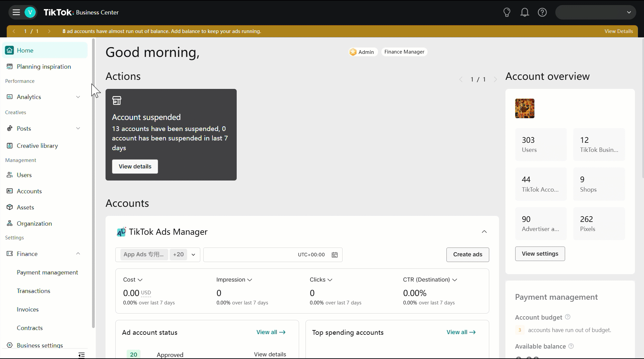The width and height of the screenshot is (644, 359).
Task: Click the help question mark icon
Action: [542, 12]
